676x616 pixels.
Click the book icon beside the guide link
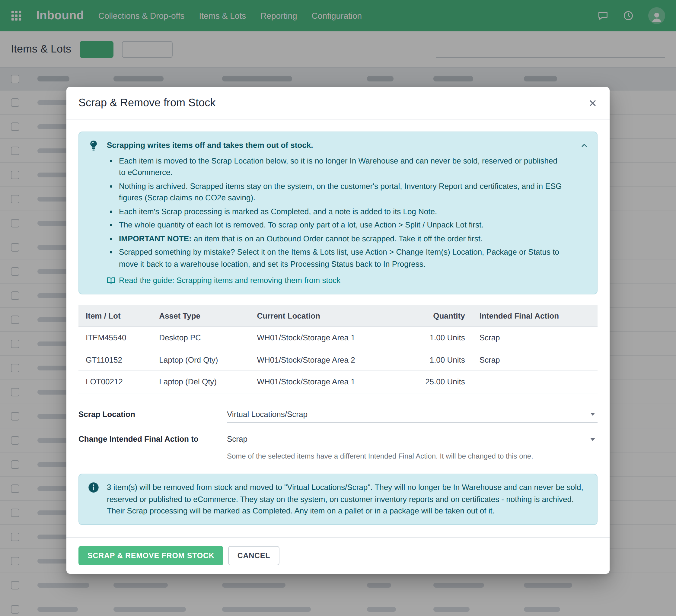[x=111, y=281]
